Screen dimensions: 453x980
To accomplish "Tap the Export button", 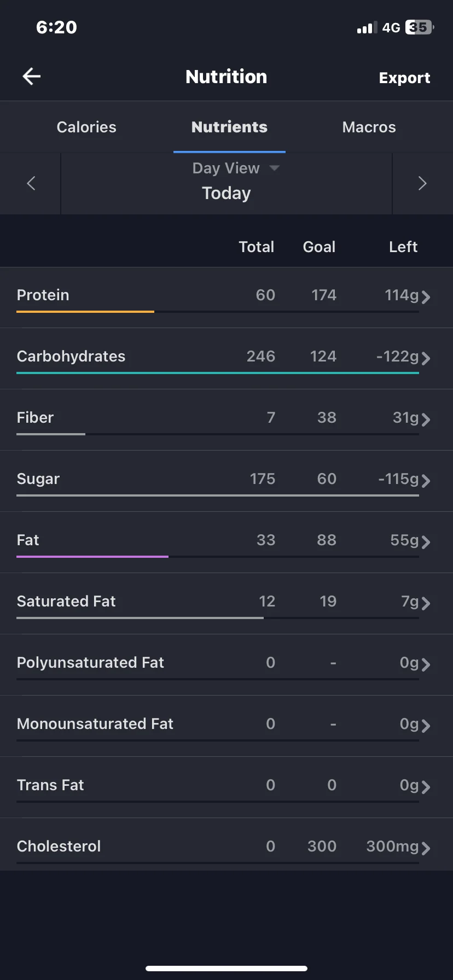I will pyautogui.click(x=404, y=78).
